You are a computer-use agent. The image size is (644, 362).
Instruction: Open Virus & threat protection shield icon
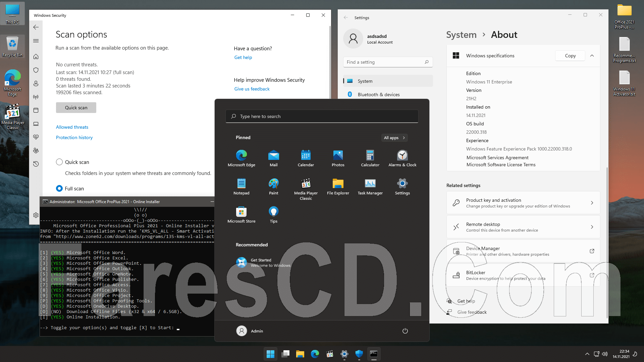click(x=36, y=70)
